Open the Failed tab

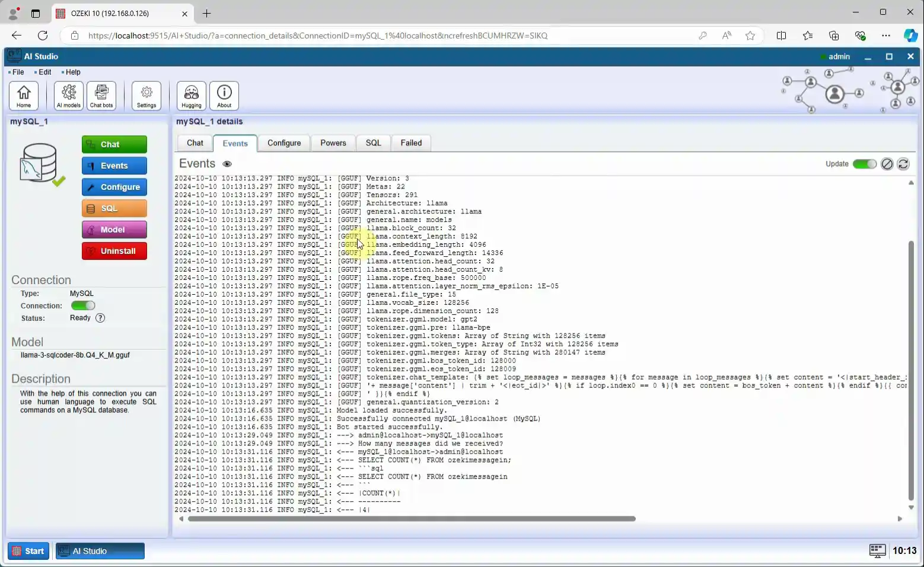click(x=411, y=143)
